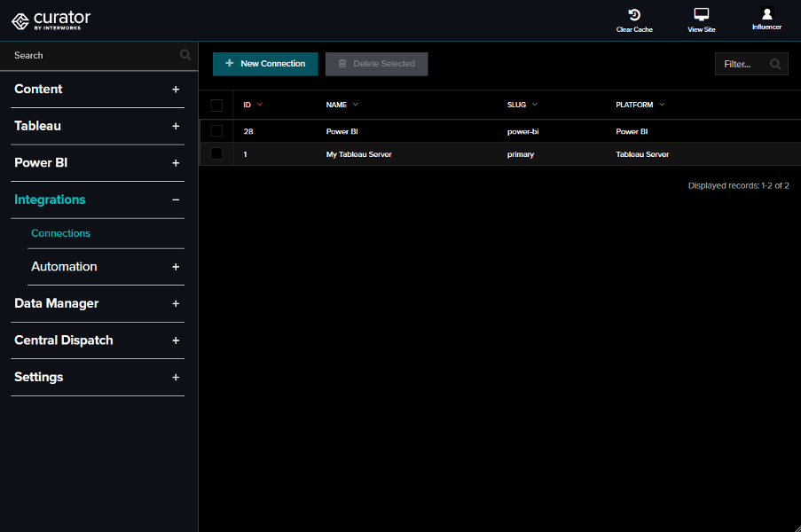Screen dimensions: 801x532
Task: Click the Clear Cache label
Action: click(x=634, y=29)
